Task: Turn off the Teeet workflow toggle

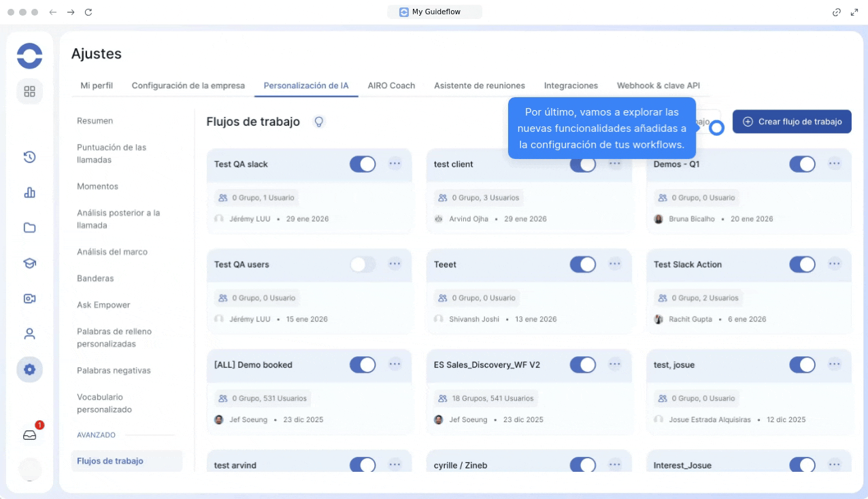Action: [582, 264]
